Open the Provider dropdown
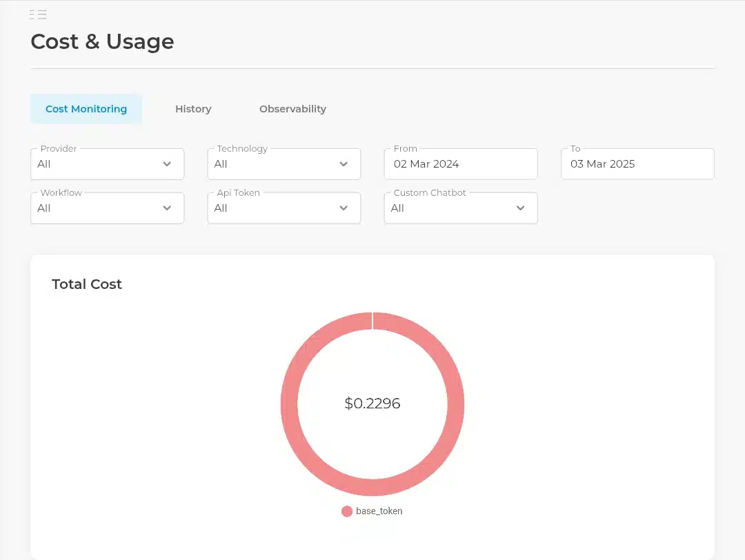 pyautogui.click(x=108, y=164)
